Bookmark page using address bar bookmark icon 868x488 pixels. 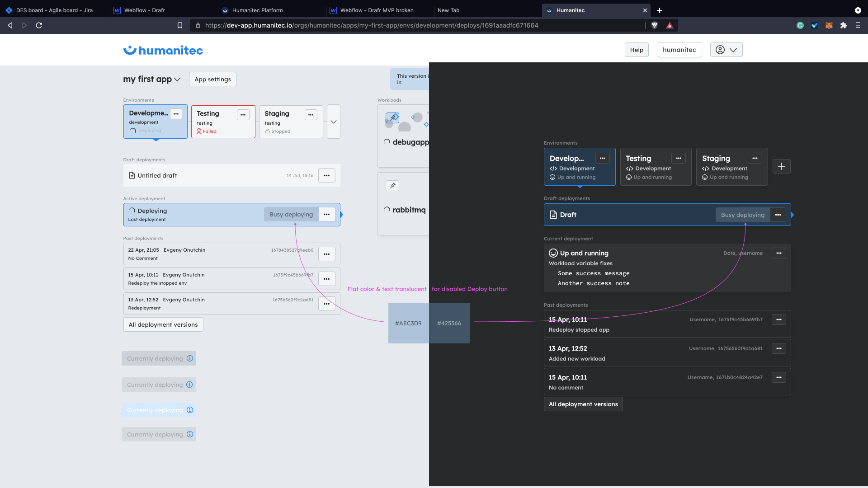(x=180, y=25)
